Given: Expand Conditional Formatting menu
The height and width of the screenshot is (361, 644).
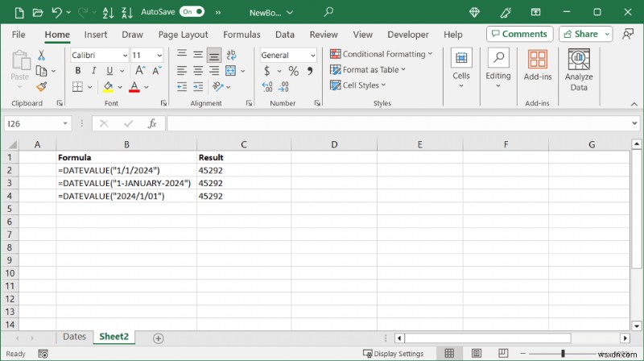Looking at the screenshot, I should [381, 54].
